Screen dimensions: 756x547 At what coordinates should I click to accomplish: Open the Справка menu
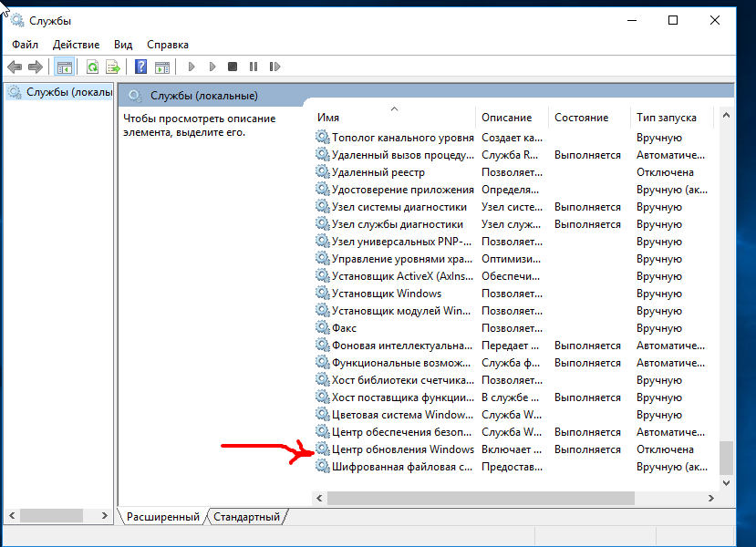pos(167,44)
